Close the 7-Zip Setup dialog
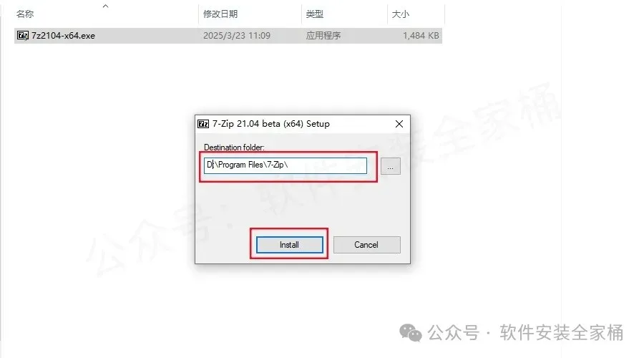 (x=399, y=124)
